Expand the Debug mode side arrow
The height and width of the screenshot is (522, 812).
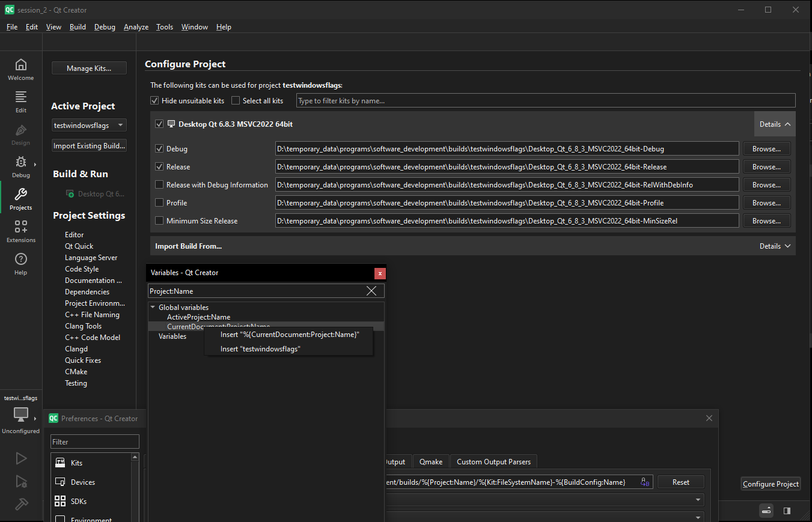35,164
